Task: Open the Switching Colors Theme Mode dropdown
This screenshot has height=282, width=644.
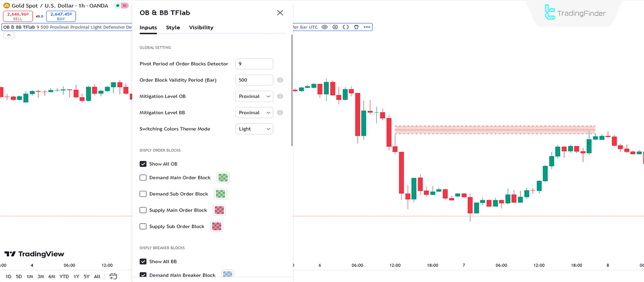Action: click(x=254, y=129)
